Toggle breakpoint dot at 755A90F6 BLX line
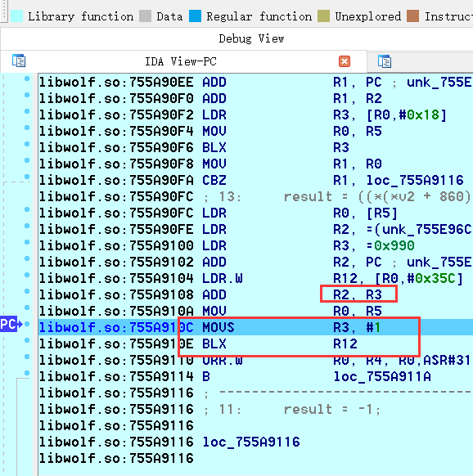The width and height of the screenshot is (473, 476). point(27,144)
